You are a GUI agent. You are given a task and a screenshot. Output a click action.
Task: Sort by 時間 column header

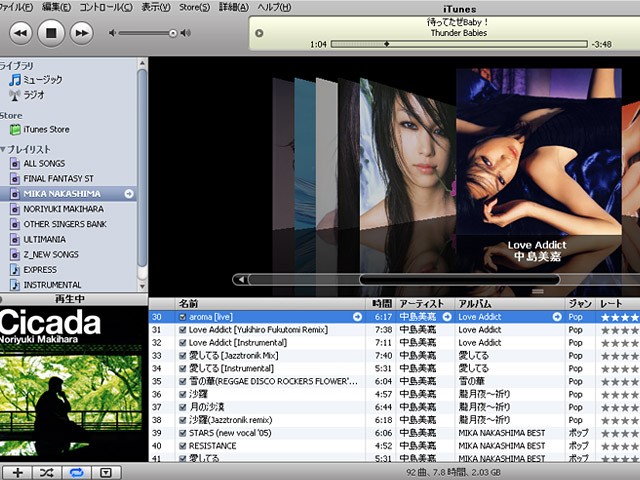(x=381, y=304)
